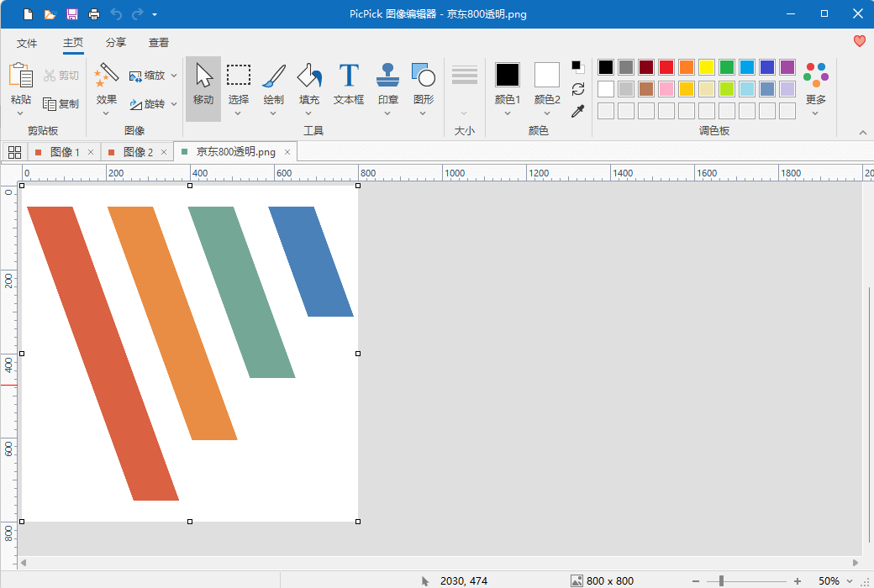
Task: Expand the 图形 dropdown arrow
Action: click(423, 113)
